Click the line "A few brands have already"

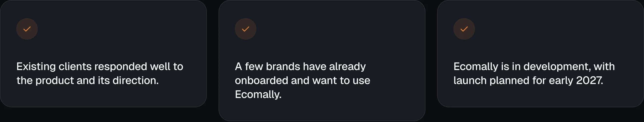pyautogui.click(x=300, y=67)
